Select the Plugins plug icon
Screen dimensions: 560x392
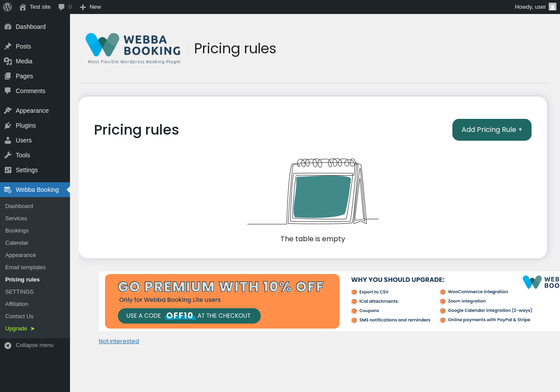(8, 125)
